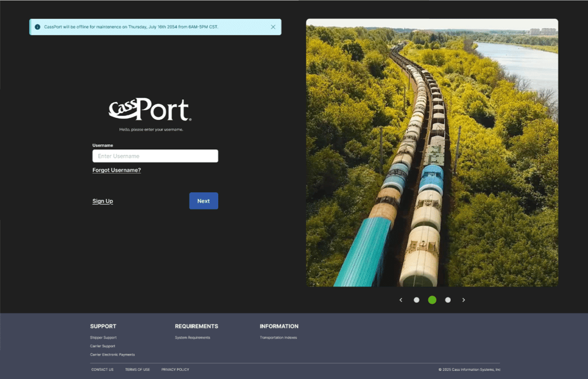The width and height of the screenshot is (588, 379).
Task: Click the SUPPORT footer heading
Action: [103, 326]
